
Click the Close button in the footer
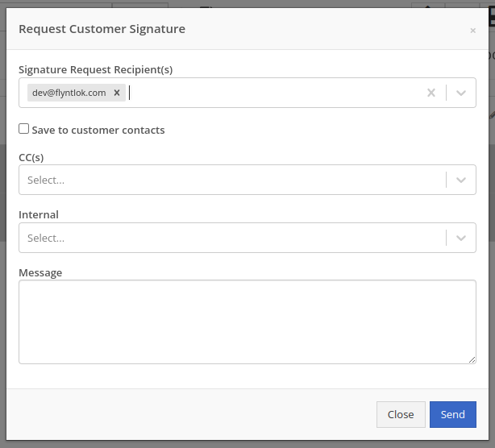tap(401, 414)
